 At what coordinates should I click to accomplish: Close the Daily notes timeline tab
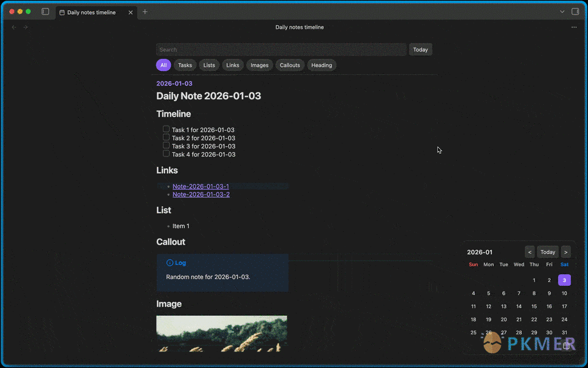click(130, 12)
